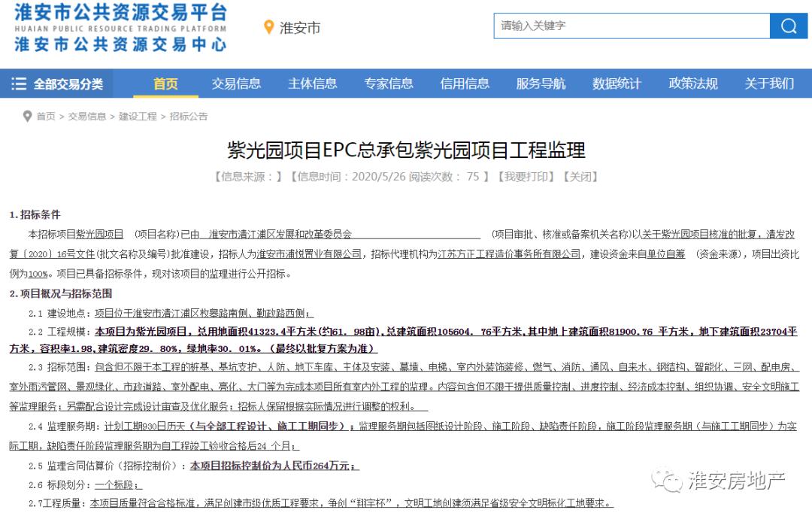Click 建设工程 in the breadcrumb

138,117
